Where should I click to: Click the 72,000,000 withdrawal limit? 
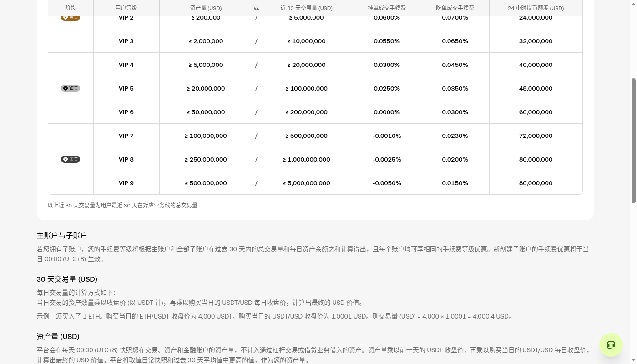tap(536, 136)
